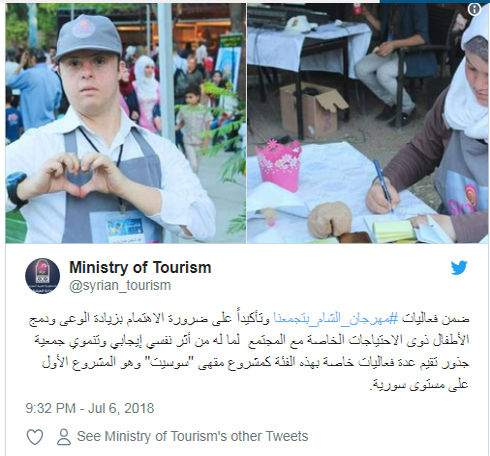
Task: Open the right photo of woman writing
Action: (368, 123)
